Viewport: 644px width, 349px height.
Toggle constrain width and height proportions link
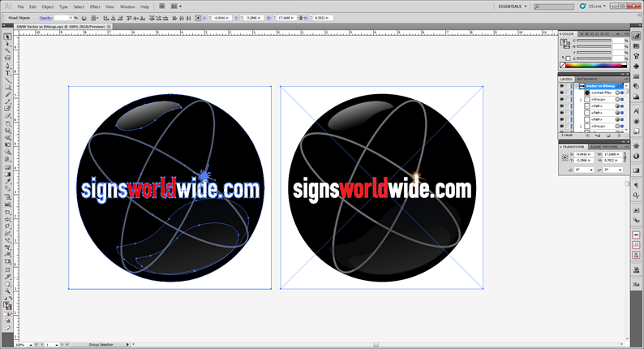[x=625, y=157]
